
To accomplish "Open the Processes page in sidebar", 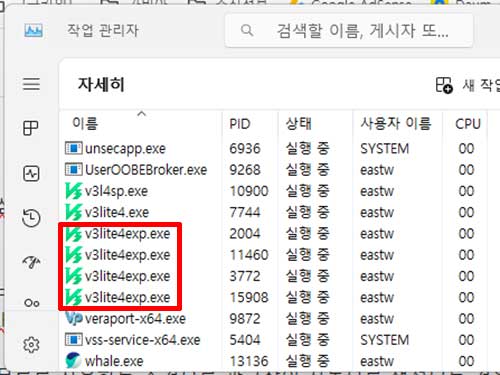I will [31, 128].
